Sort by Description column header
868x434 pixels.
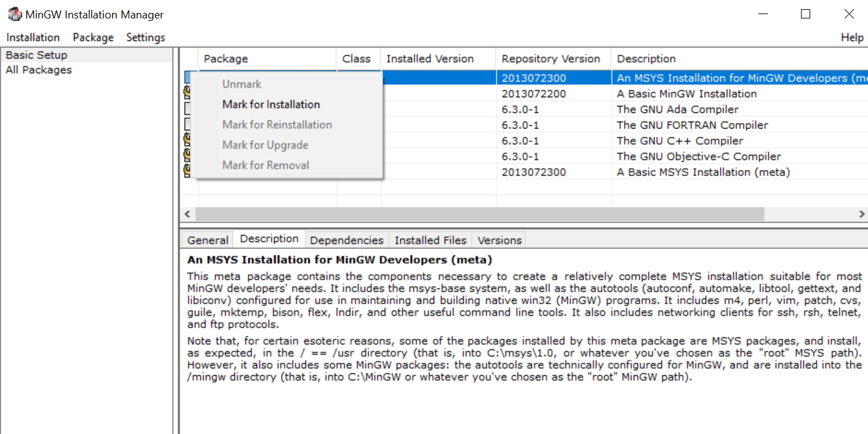pos(739,59)
